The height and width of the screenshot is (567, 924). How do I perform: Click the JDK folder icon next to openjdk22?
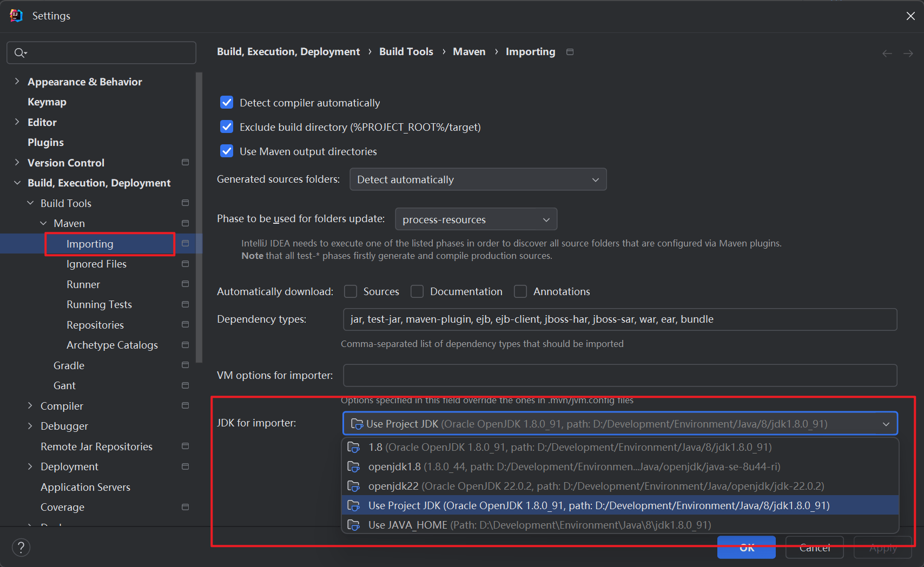coord(354,485)
